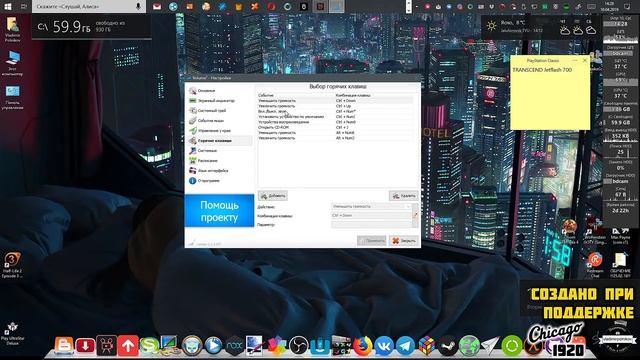Open green globe icon in dock
The height and width of the screenshot is (360, 640).
coord(469,346)
